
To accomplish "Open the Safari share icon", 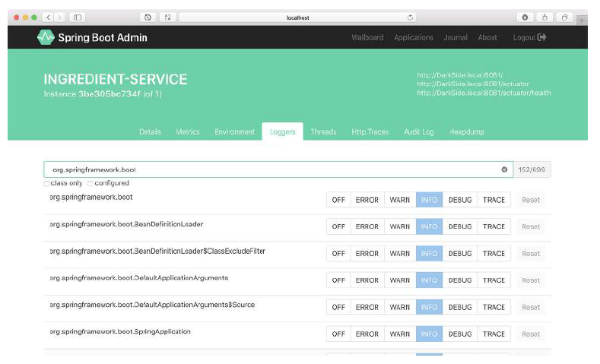I will coord(544,17).
